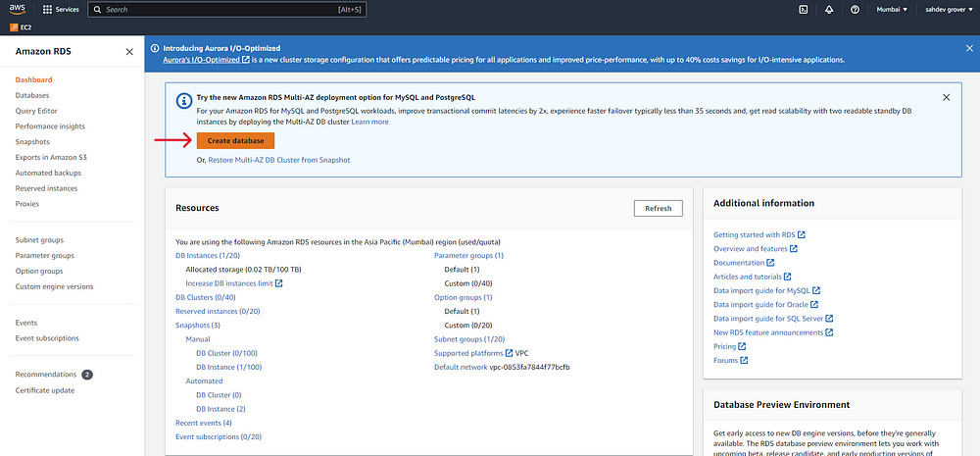
Task: Open Query Editor in the sidebar
Action: tap(36, 111)
